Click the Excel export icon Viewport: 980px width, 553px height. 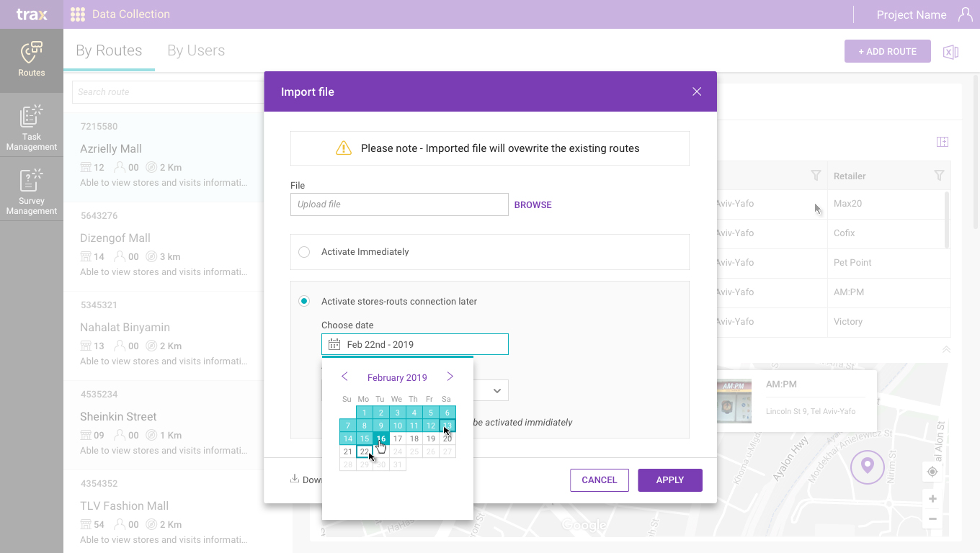point(950,52)
